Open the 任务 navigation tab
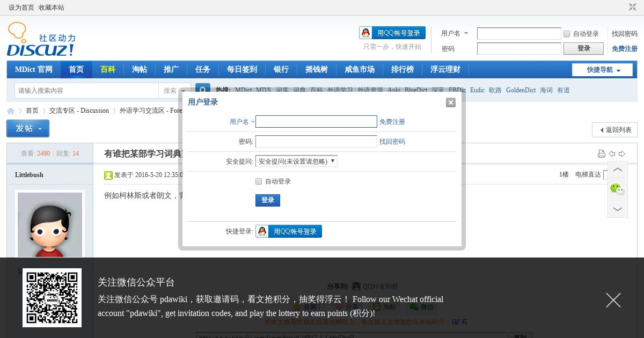Viewport: 644px width, 338px height. point(203,70)
